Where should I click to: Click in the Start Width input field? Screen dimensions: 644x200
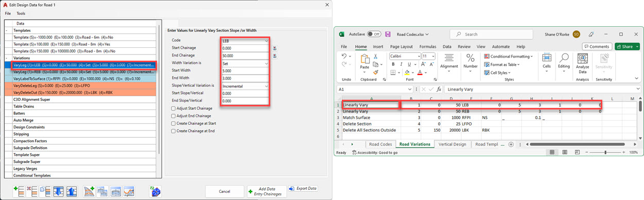point(245,71)
